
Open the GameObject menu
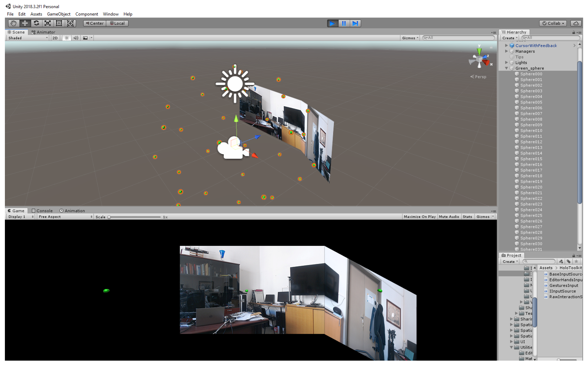(59, 14)
